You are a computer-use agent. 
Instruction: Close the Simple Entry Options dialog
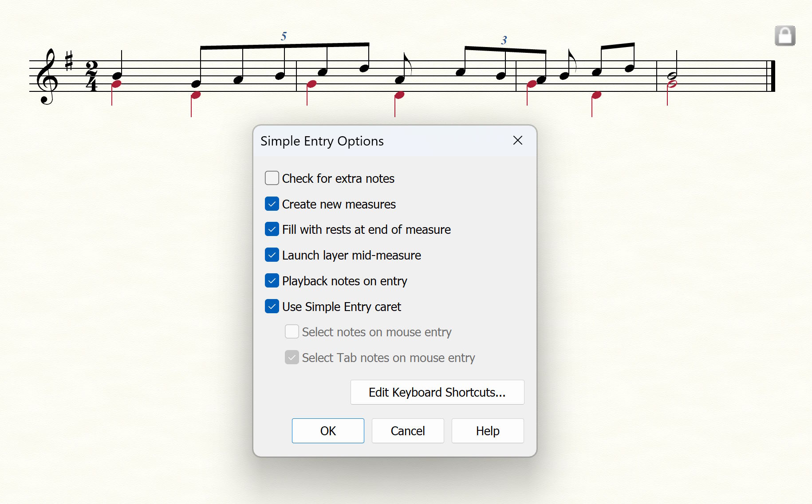point(517,141)
